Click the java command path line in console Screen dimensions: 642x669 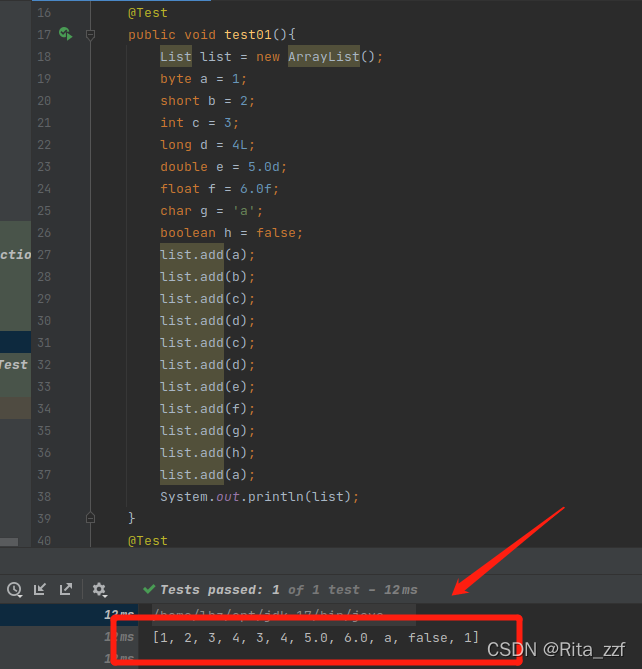point(269,614)
